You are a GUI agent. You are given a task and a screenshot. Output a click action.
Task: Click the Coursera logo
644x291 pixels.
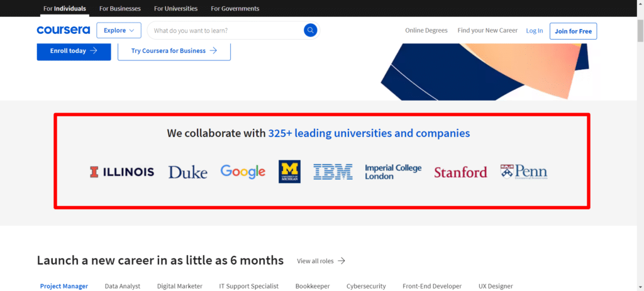[x=64, y=30]
